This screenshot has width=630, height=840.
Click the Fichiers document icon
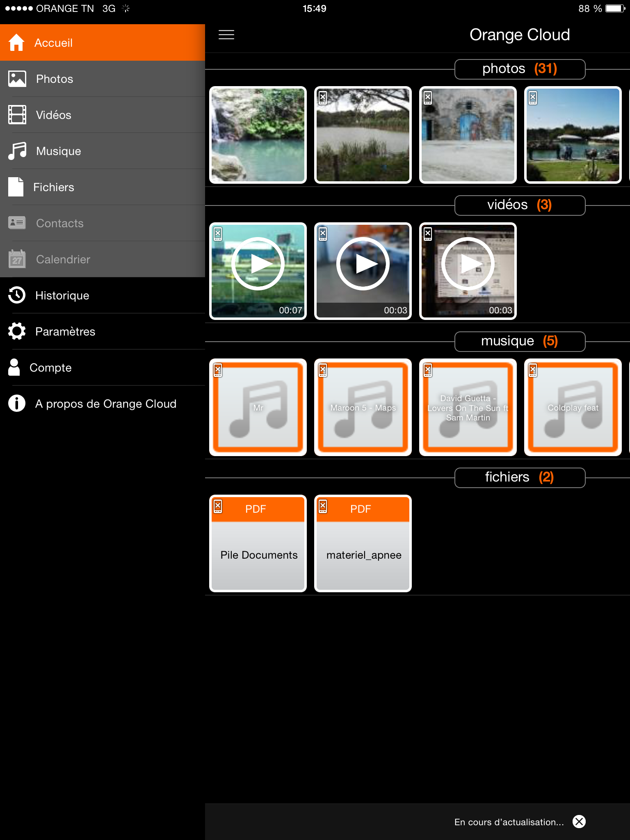click(x=16, y=187)
